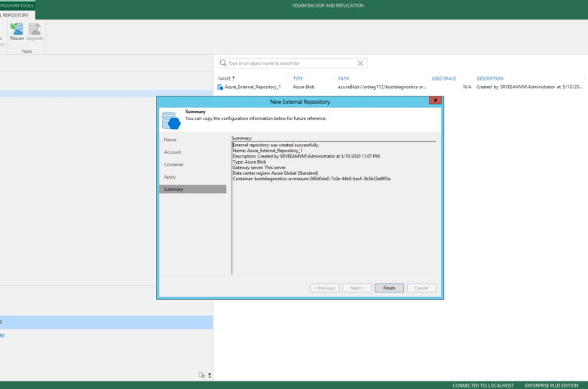The image size is (588, 389).
Task: Sort by the Type column header
Action: [298, 78]
